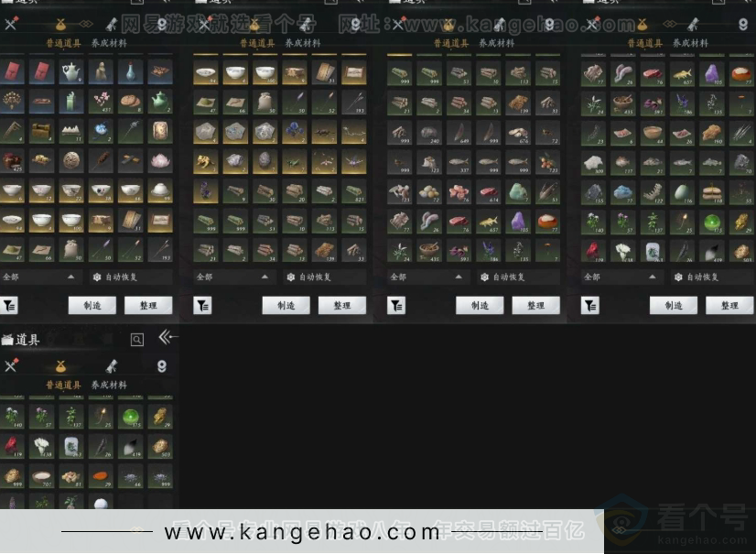The image size is (756, 554).
Task: Pick bowl item with count 707
Action: tap(41, 476)
